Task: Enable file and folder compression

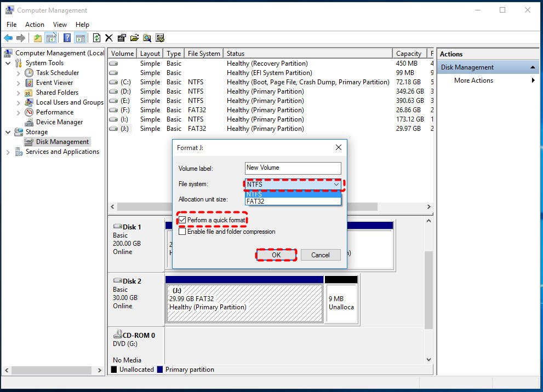Action: coord(182,230)
